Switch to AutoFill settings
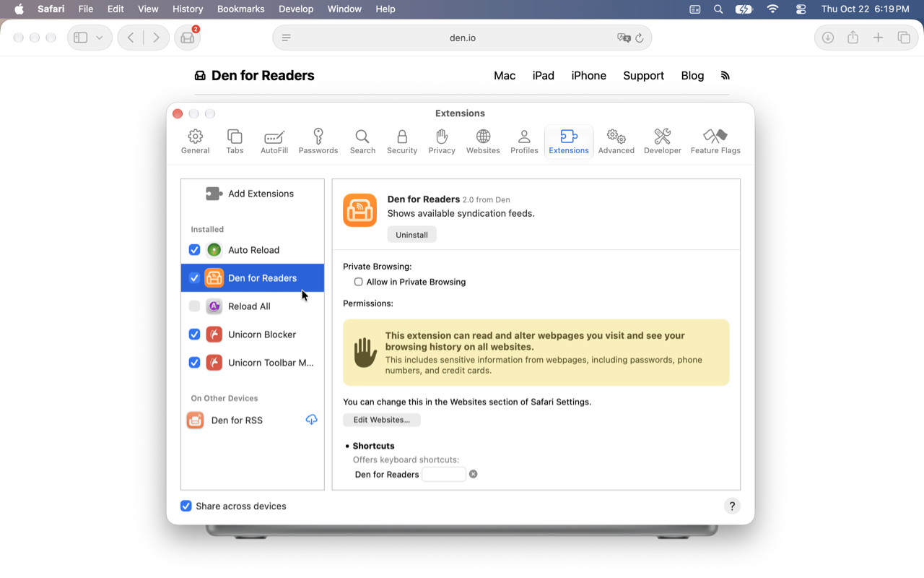Viewport: 924px width, 578px height. 274,142
